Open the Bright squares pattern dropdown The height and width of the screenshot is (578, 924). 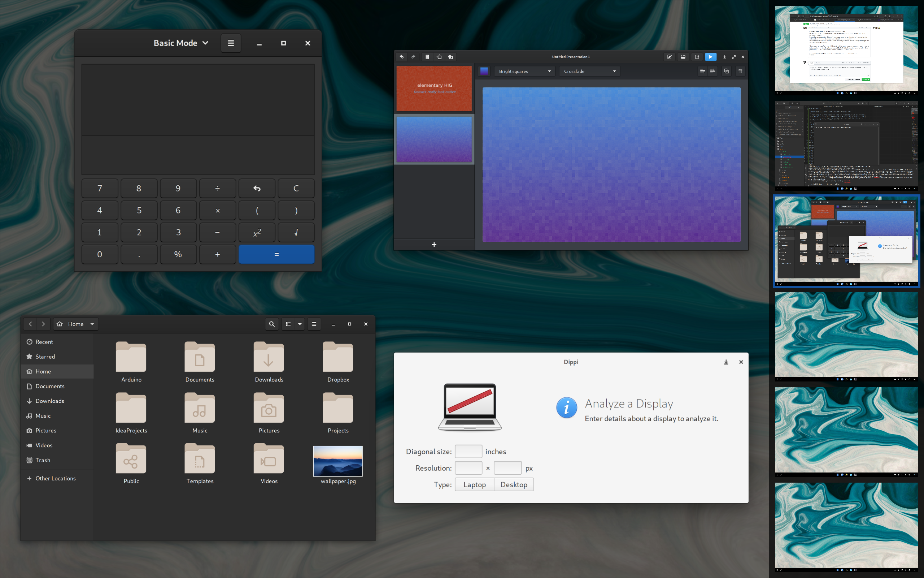(524, 71)
